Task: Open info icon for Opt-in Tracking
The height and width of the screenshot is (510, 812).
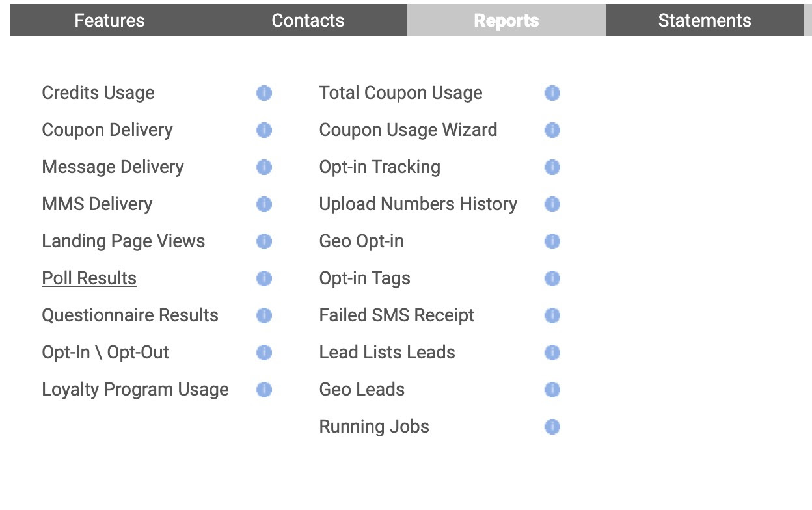Action: click(x=552, y=167)
